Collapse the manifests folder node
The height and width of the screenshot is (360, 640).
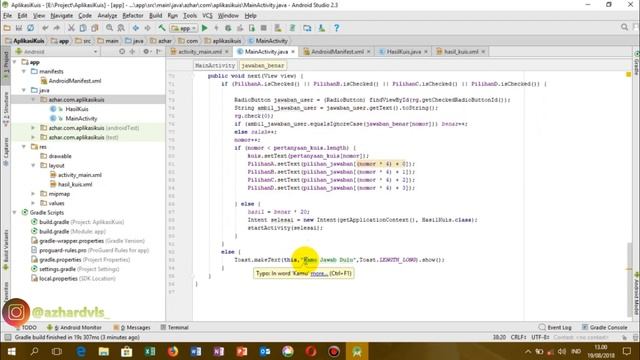[24, 71]
